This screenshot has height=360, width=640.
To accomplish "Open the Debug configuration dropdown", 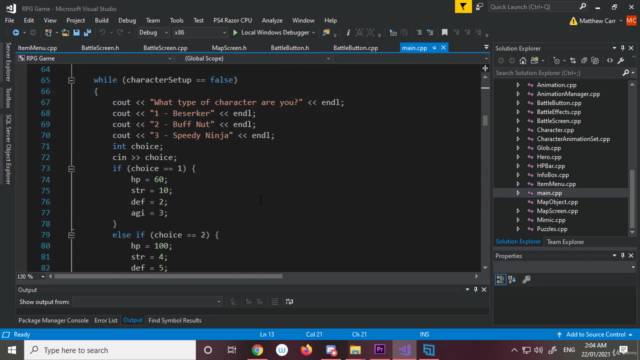I will coord(153,33).
